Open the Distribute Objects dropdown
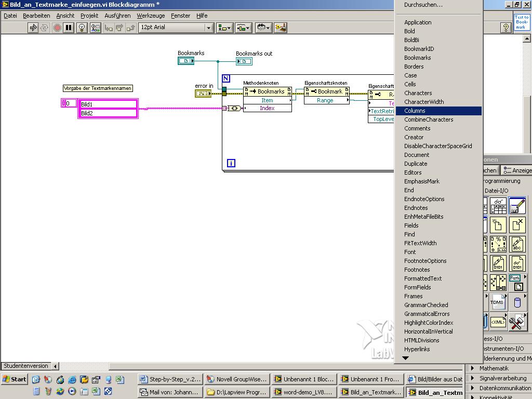 [x=243, y=28]
